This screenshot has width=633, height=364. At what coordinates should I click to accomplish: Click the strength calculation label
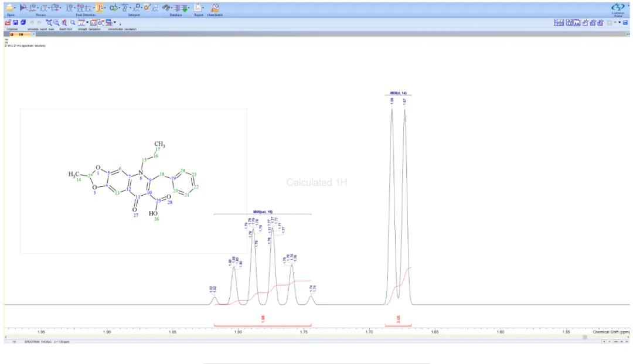coord(89,29)
